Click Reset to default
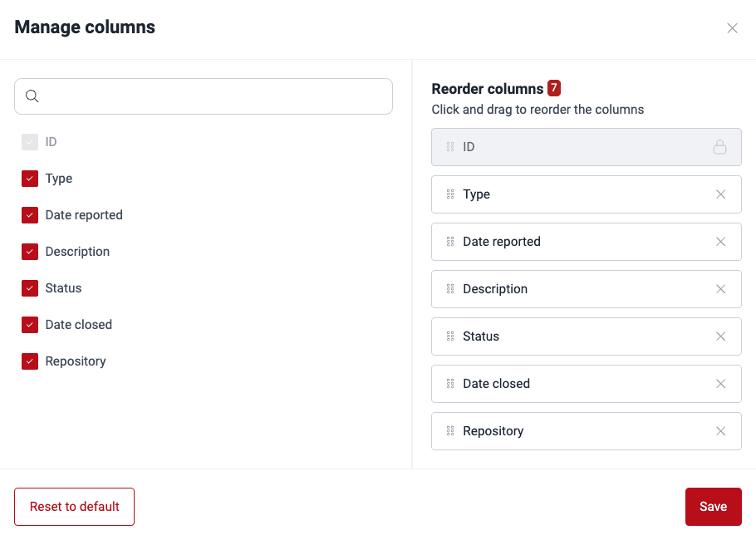The image size is (756, 540). click(x=74, y=506)
